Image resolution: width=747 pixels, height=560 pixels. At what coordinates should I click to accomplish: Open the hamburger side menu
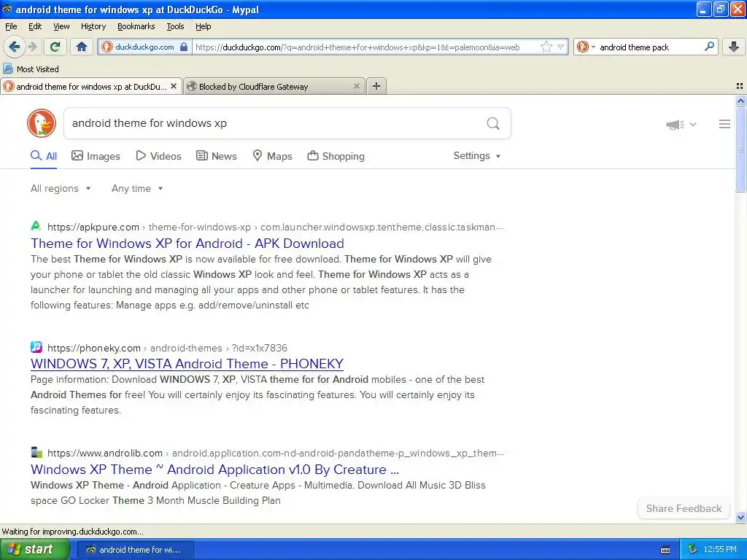coord(724,124)
